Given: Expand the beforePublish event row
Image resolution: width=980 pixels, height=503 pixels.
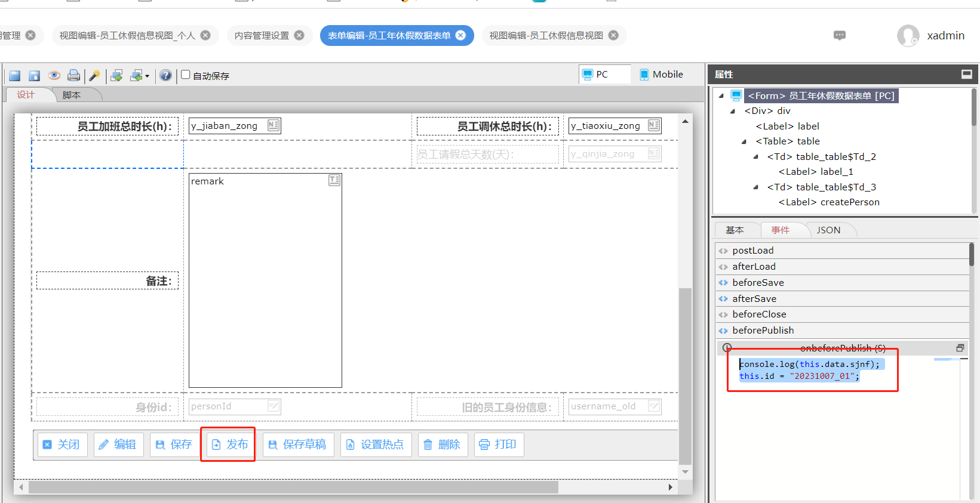Looking at the screenshot, I should pyautogui.click(x=842, y=331).
